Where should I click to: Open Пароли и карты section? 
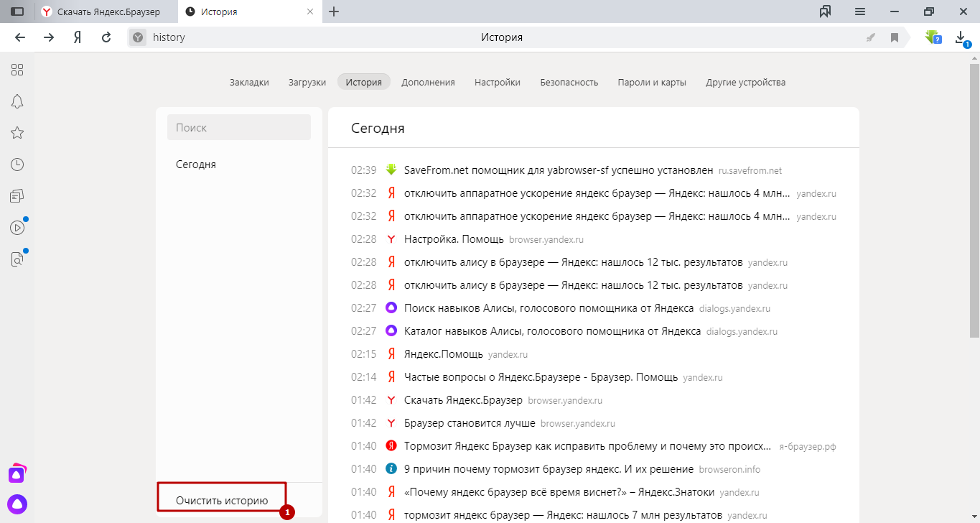[x=652, y=82]
